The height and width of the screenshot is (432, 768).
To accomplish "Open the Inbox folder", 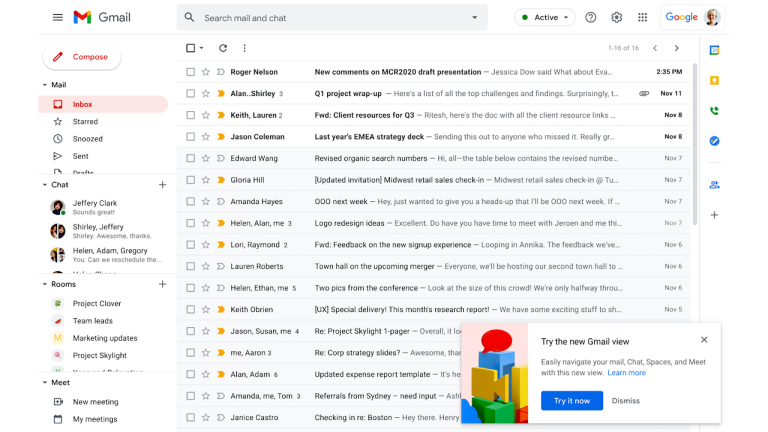I will tap(103, 104).
